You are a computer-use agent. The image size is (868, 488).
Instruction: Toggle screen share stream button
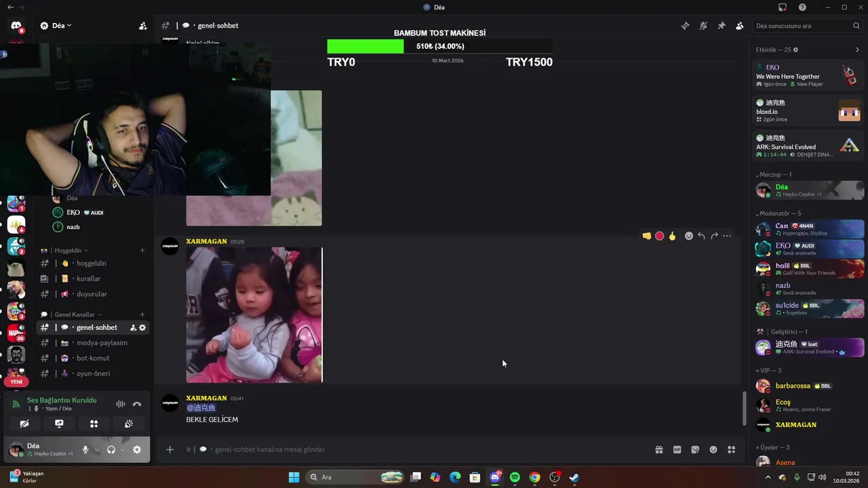[x=59, y=424]
